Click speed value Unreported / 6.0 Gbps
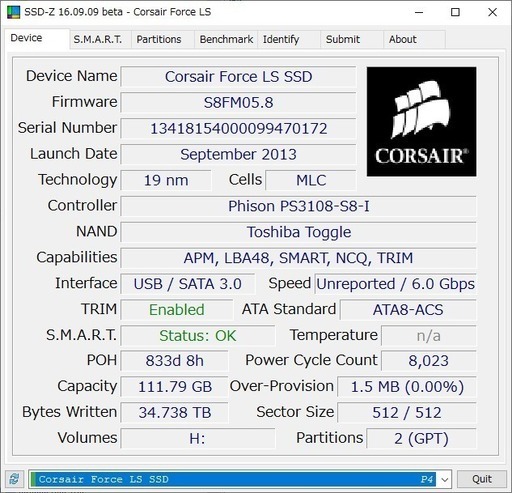The image size is (512, 493). (395, 284)
